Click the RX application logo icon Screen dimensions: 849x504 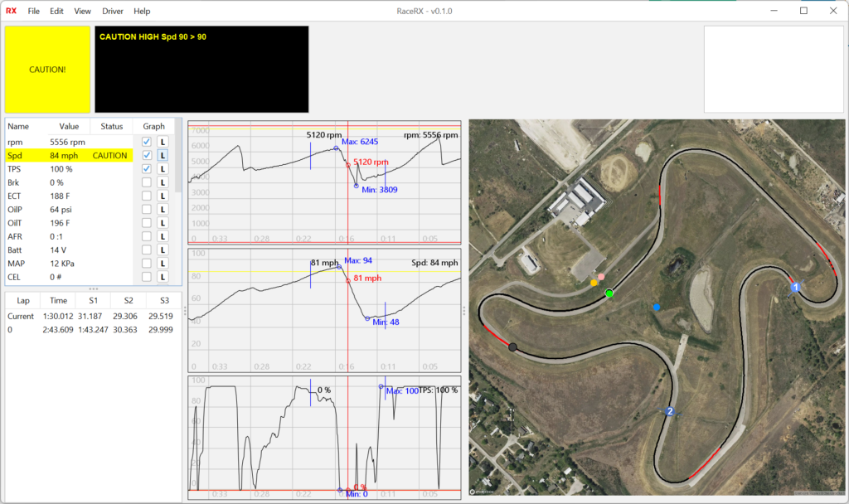(11, 11)
